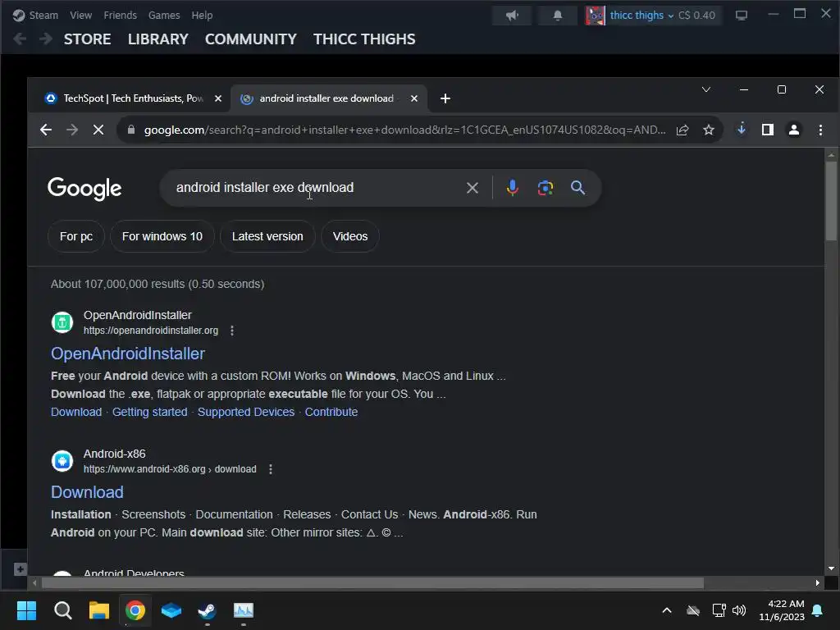Click Chrome back arrow
Image resolution: width=840 pixels, height=630 pixels.
[46, 130]
